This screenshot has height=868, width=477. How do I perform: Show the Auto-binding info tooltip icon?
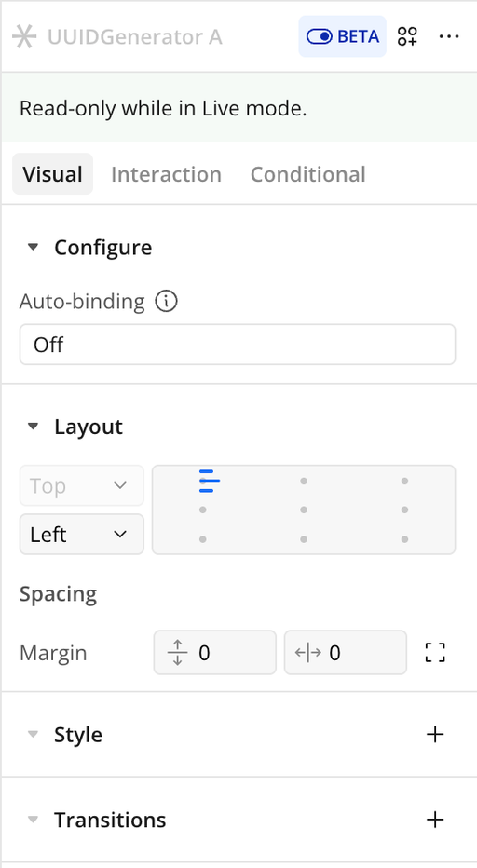(x=166, y=302)
